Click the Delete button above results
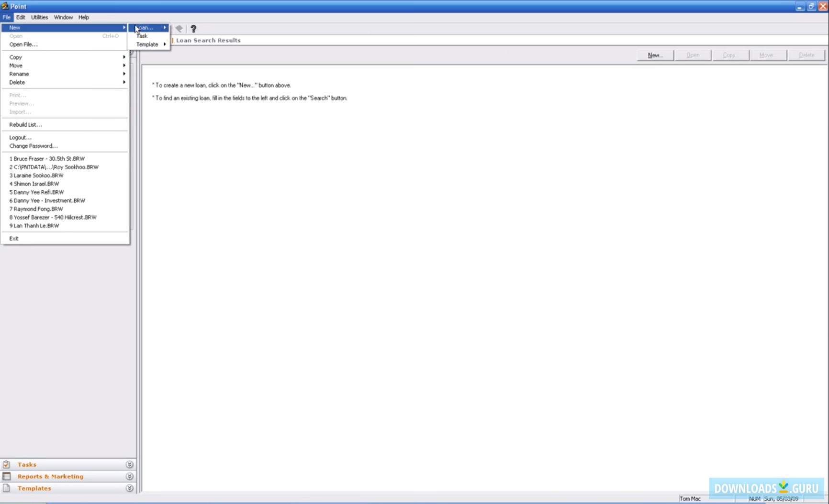Screen dimensions: 829x504 (x=807, y=55)
